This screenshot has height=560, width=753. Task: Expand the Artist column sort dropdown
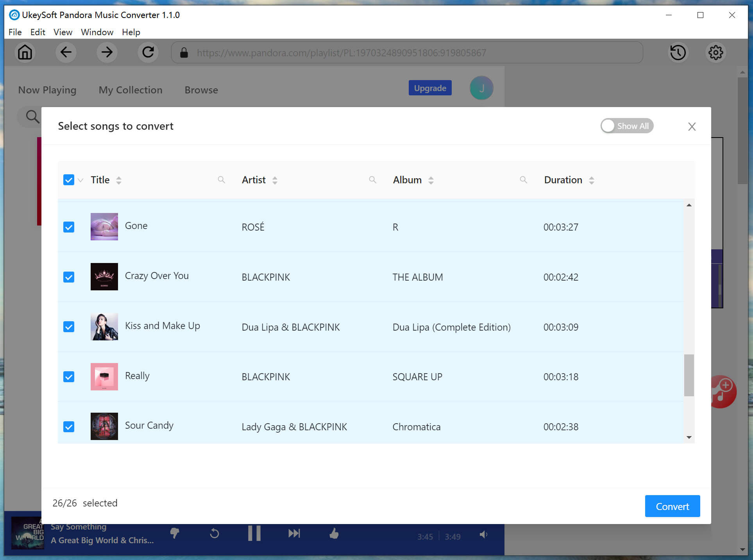(x=275, y=179)
